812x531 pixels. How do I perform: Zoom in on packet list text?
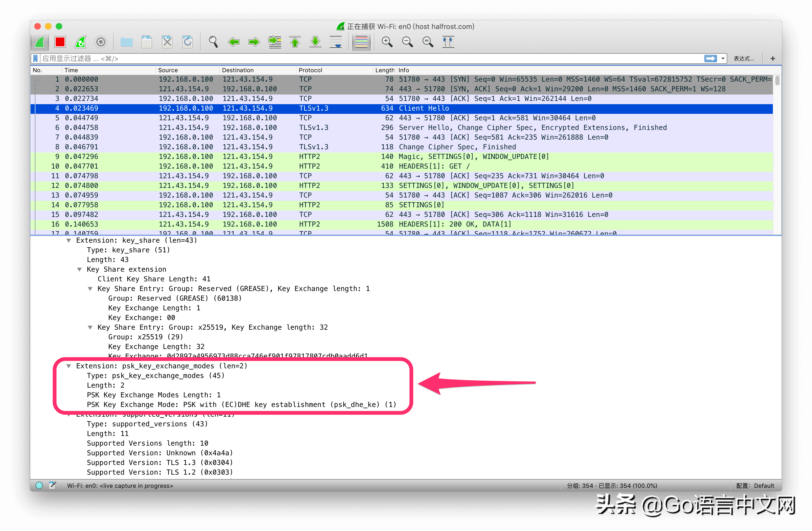pyautogui.click(x=386, y=42)
